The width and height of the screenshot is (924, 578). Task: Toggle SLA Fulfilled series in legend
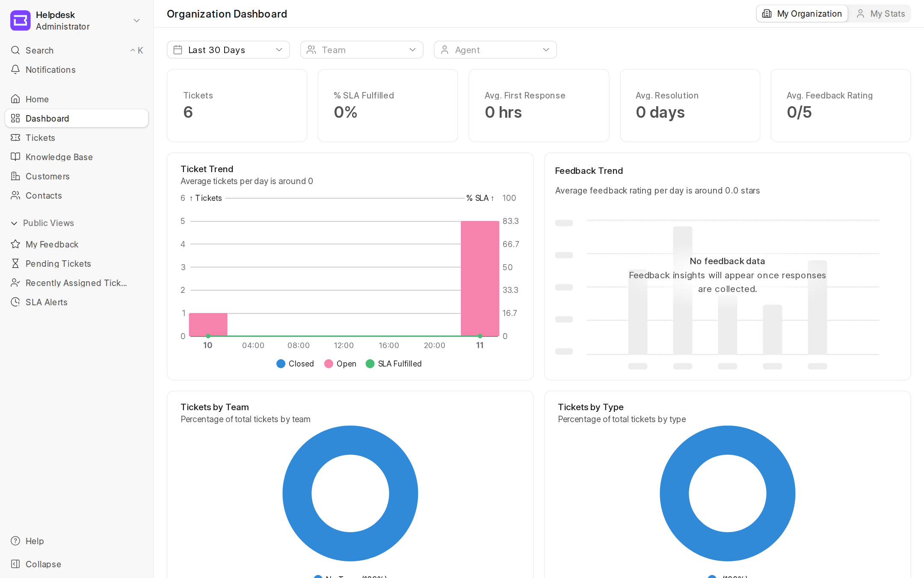(x=394, y=363)
